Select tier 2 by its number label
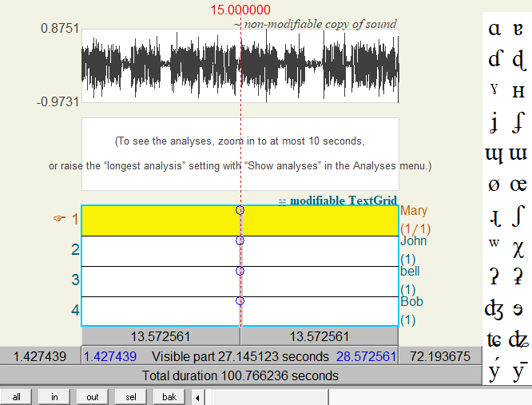This screenshot has height=405, width=532. [75, 250]
